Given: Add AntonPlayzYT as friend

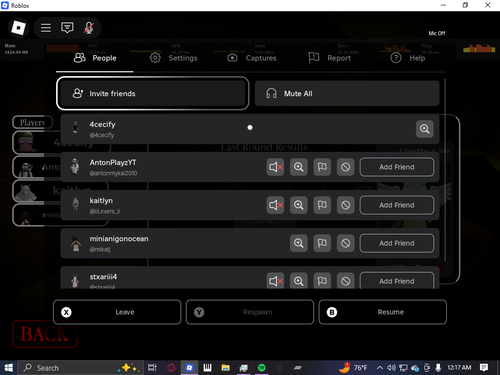Looking at the screenshot, I should 397,167.
